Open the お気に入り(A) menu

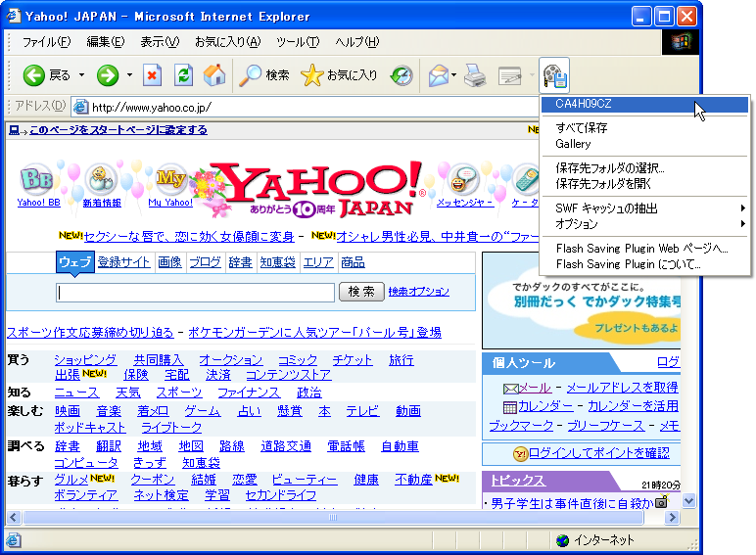[227, 42]
